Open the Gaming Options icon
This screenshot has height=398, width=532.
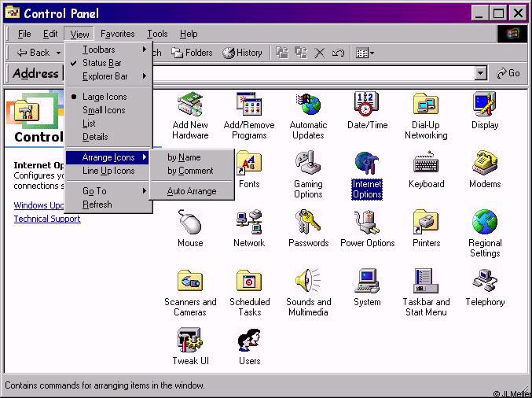pos(308,164)
